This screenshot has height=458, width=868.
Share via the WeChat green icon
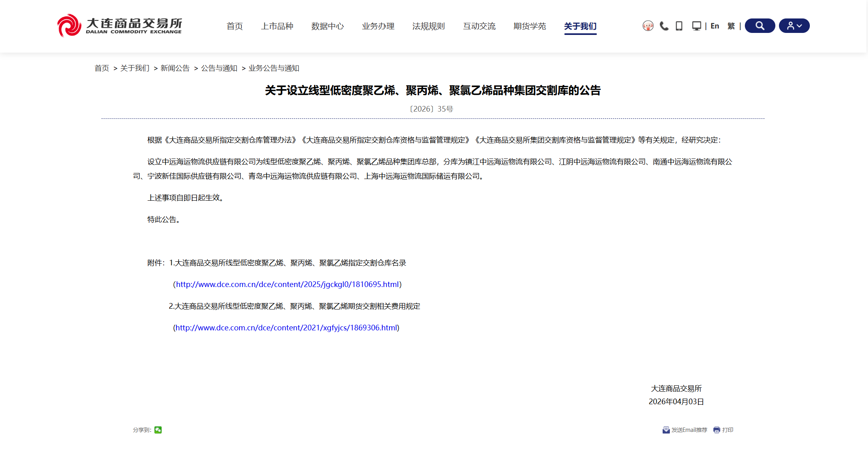pos(158,430)
